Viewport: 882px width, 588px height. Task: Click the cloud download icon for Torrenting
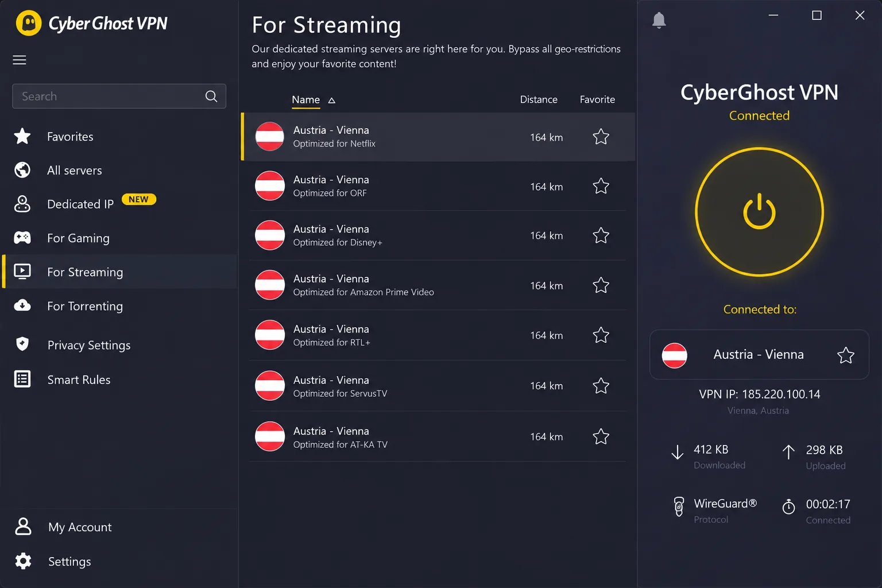(22, 305)
